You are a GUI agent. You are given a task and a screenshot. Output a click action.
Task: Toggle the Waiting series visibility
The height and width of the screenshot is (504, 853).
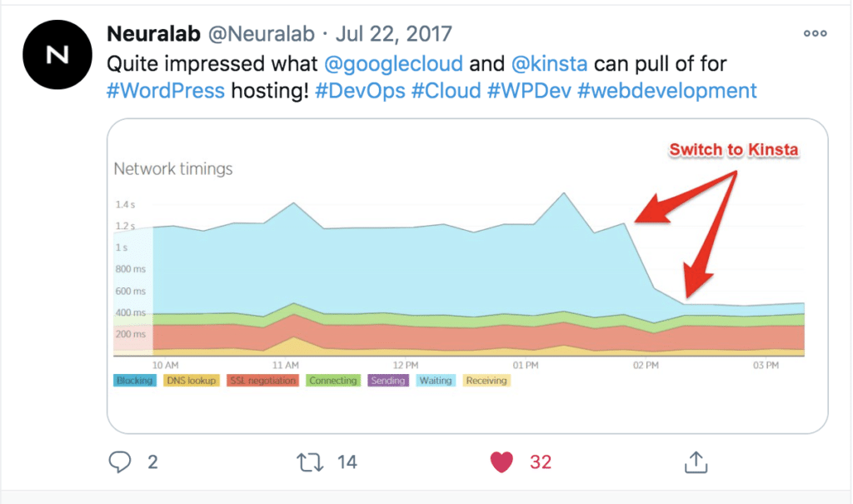(x=435, y=380)
